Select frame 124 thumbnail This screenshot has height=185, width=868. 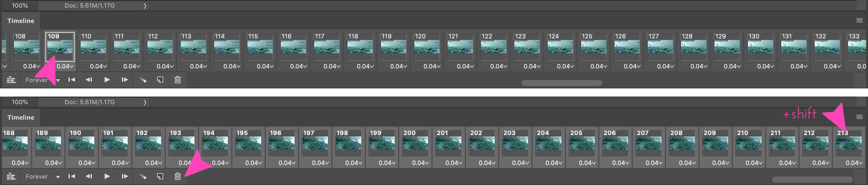(x=560, y=47)
